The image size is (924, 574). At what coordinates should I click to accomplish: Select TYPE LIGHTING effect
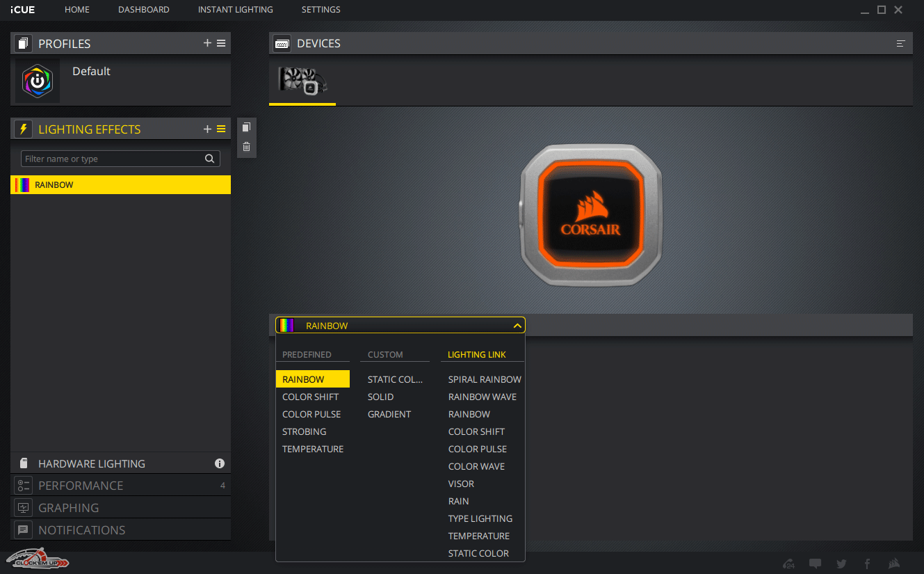(x=480, y=518)
